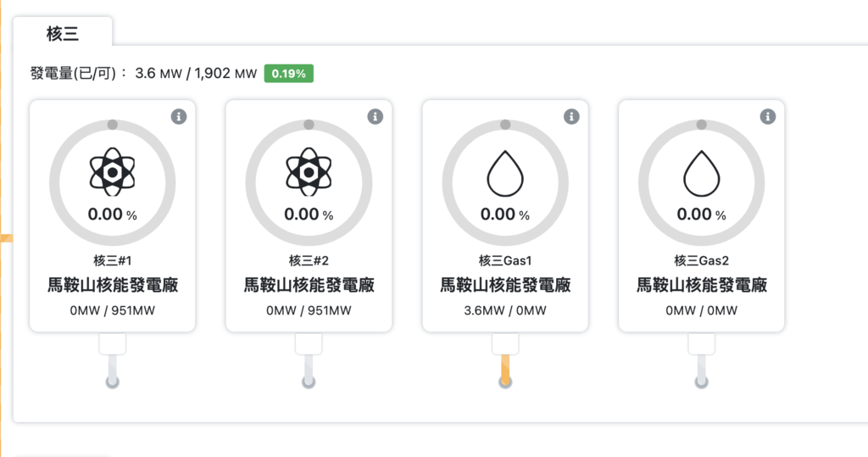
Task: Select the 核三 tab
Action: 64,33
